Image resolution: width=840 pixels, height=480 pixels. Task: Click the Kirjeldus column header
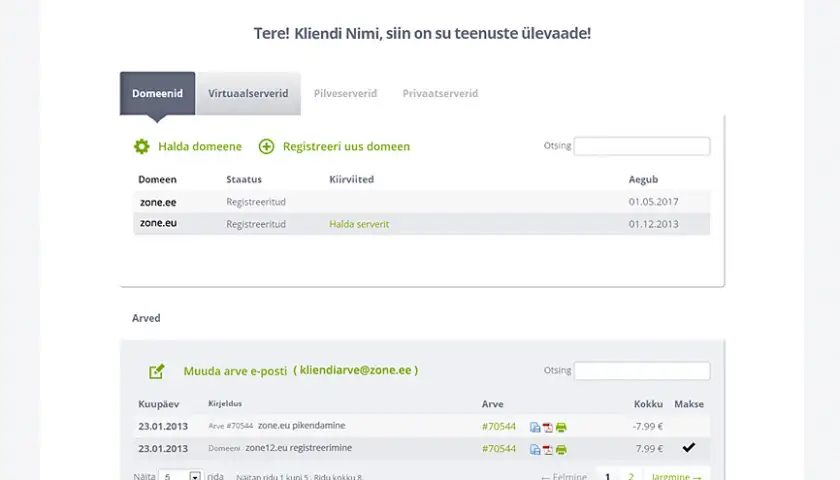(x=225, y=403)
